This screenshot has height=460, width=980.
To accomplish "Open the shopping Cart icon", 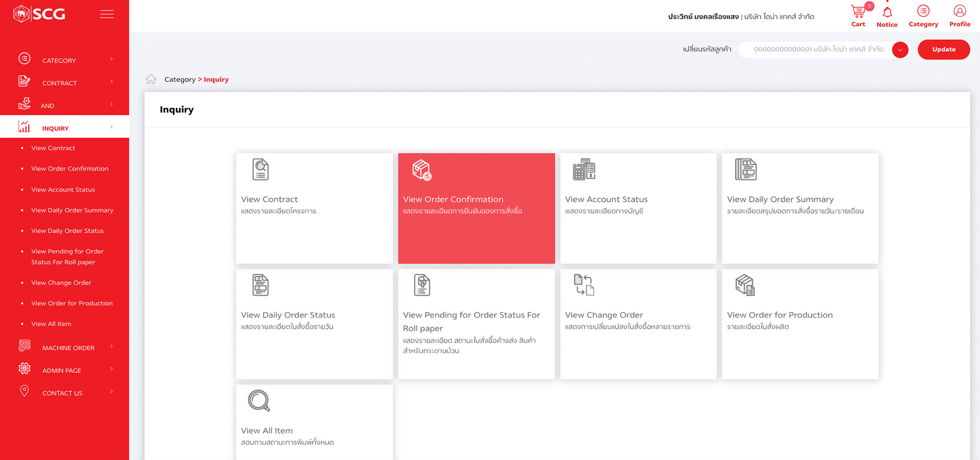I will click(x=858, y=12).
